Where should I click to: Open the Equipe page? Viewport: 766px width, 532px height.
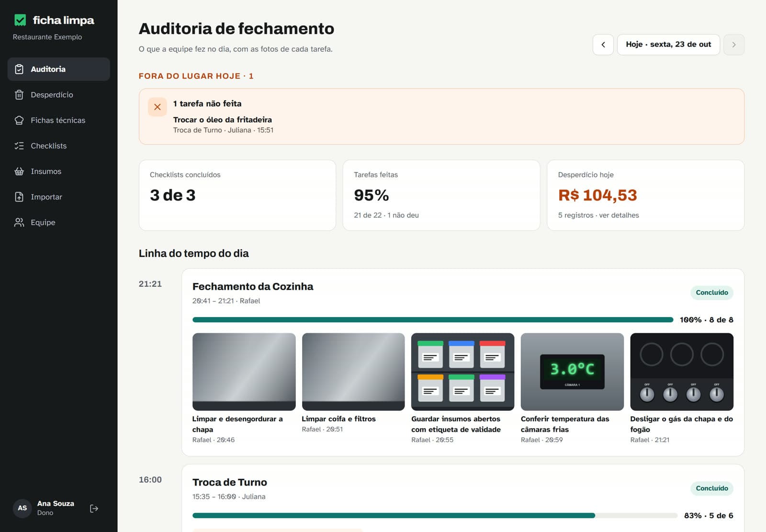(x=59, y=222)
